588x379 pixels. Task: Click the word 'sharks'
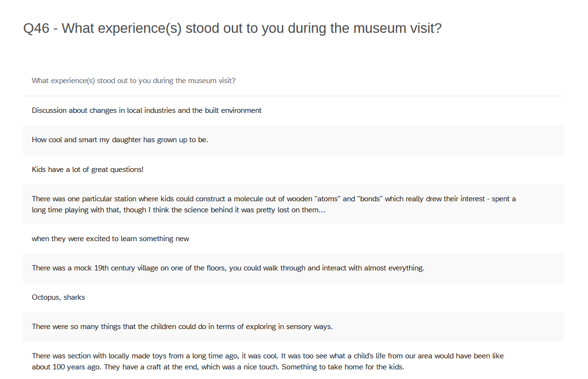click(74, 297)
